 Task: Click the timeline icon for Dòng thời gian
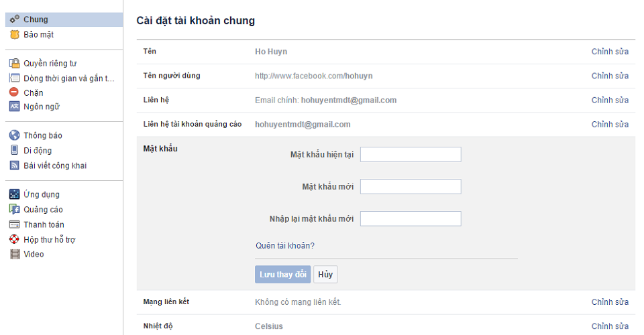pos(14,78)
